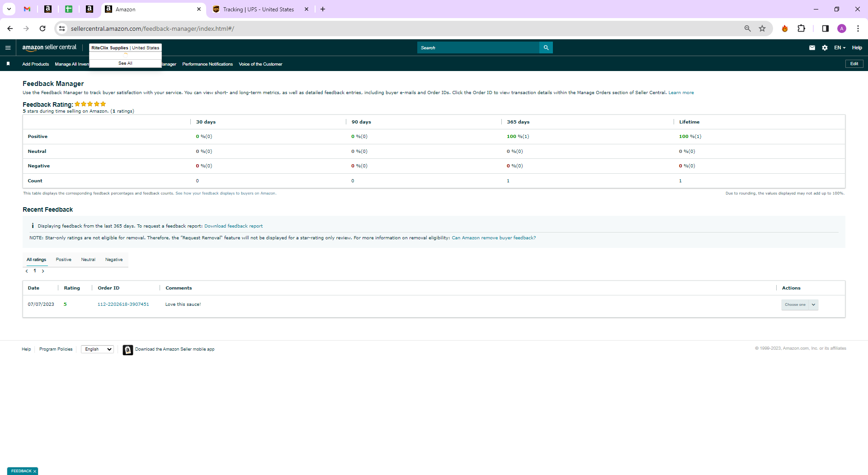
Task: Open the Chrome profile avatar
Action: [842, 28]
